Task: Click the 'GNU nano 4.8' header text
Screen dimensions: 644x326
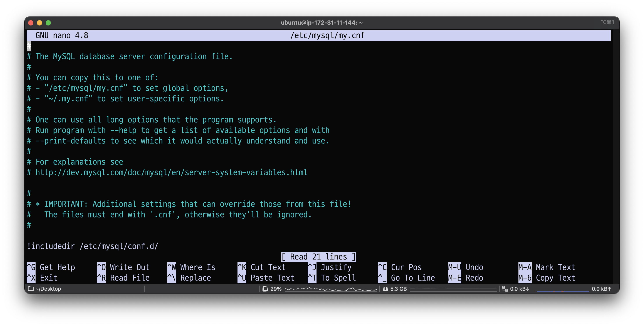Action: coord(62,35)
